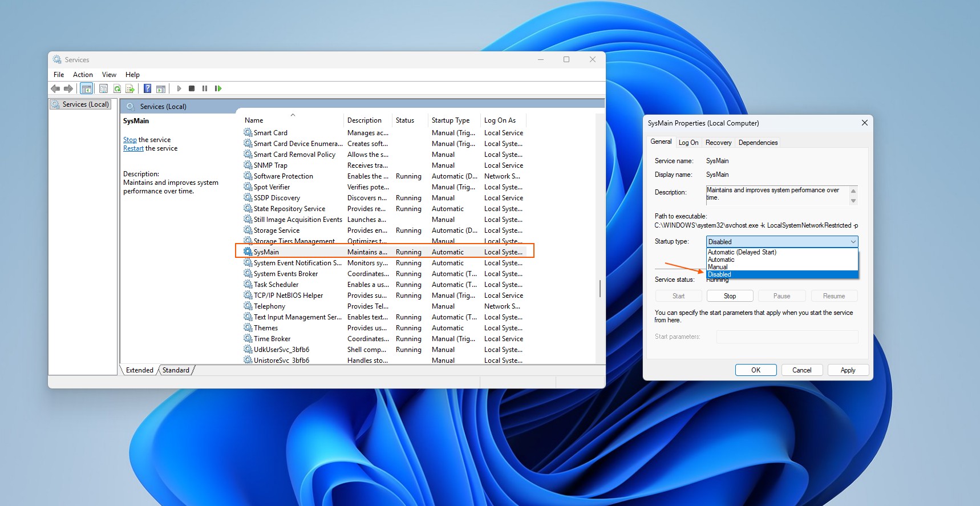Open the Action menu
The height and width of the screenshot is (506, 980).
(x=83, y=75)
